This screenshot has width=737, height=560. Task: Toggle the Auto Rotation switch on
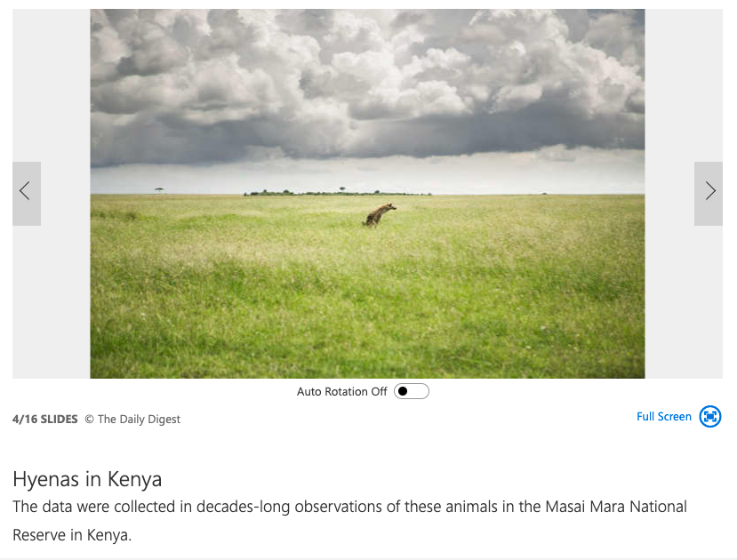click(412, 391)
